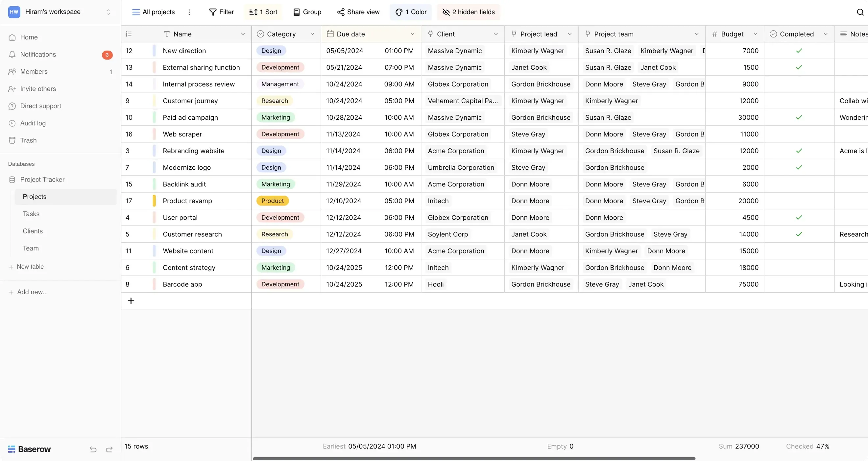Uncheck Completed for New direction row
This screenshot has width=868, height=461.
click(799, 51)
